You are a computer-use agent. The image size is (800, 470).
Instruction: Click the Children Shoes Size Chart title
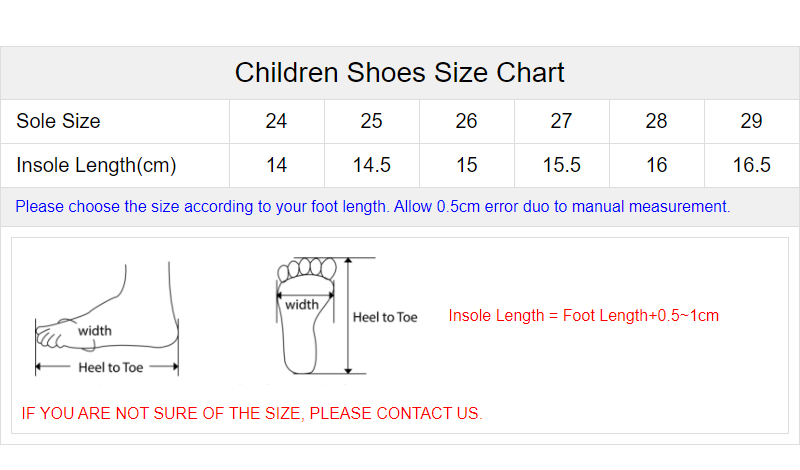(x=400, y=73)
